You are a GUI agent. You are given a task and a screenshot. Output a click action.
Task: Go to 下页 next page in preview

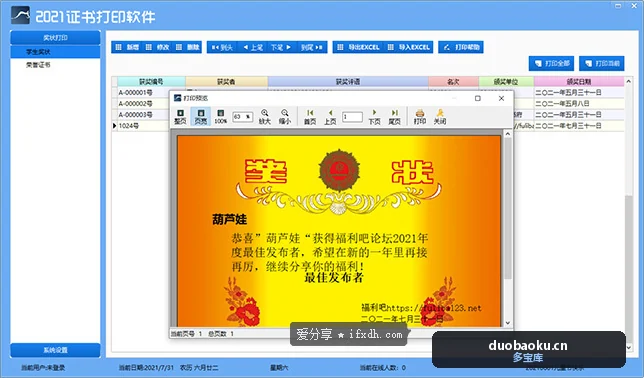[x=374, y=116]
